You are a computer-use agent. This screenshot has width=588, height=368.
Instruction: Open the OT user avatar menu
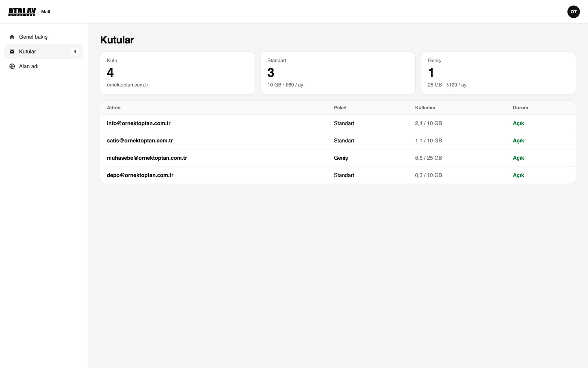tap(574, 12)
